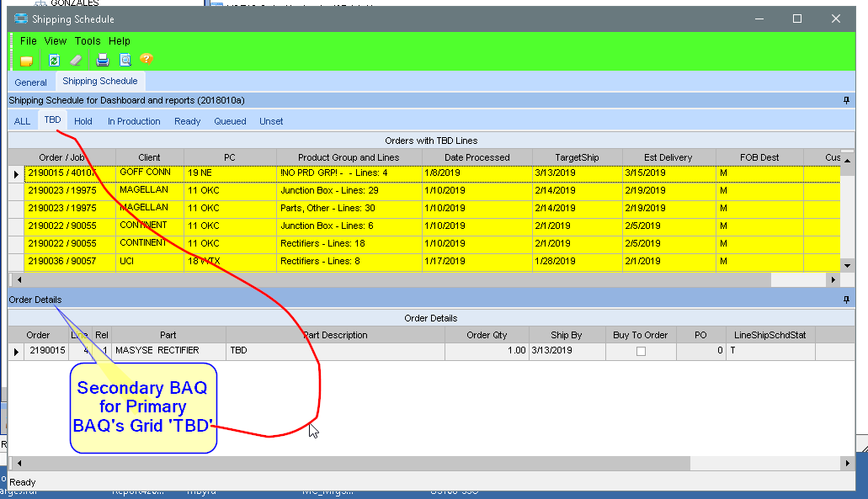Click the yellow memo note toolbar icon
This screenshot has width=868, height=499.
(x=26, y=60)
